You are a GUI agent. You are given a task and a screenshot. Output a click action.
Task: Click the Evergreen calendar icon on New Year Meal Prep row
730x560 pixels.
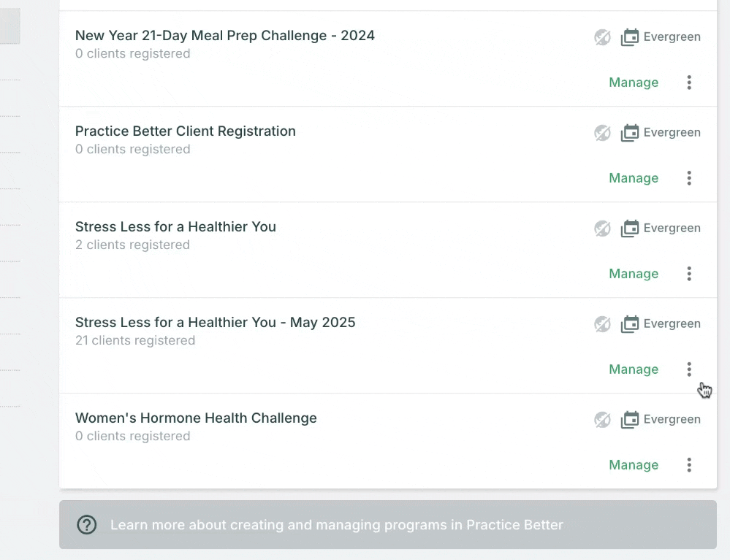[x=629, y=37]
